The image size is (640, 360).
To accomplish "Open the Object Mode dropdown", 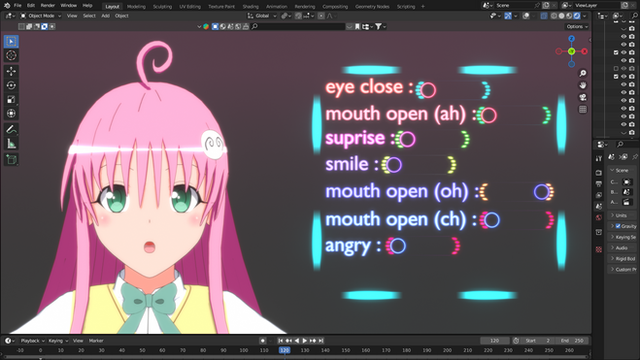I will coord(40,16).
